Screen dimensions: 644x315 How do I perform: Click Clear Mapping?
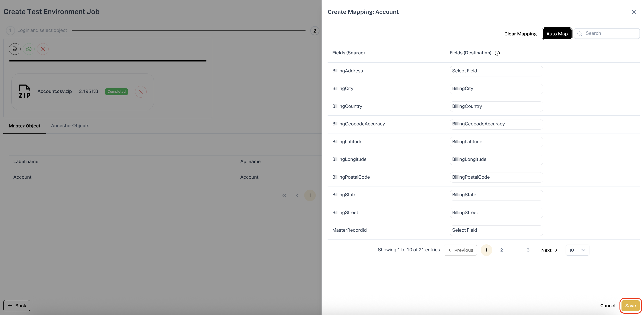pos(520,34)
